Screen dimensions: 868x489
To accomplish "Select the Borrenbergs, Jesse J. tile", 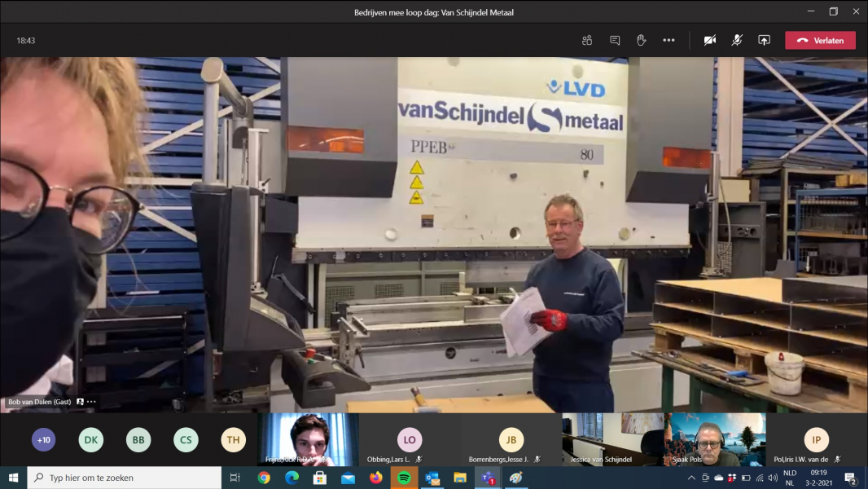I will (x=511, y=440).
